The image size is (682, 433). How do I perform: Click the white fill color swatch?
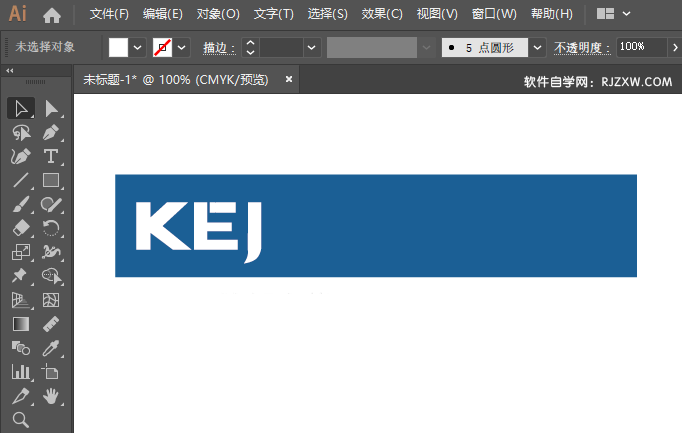pyautogui.click(x=118, y=47)
